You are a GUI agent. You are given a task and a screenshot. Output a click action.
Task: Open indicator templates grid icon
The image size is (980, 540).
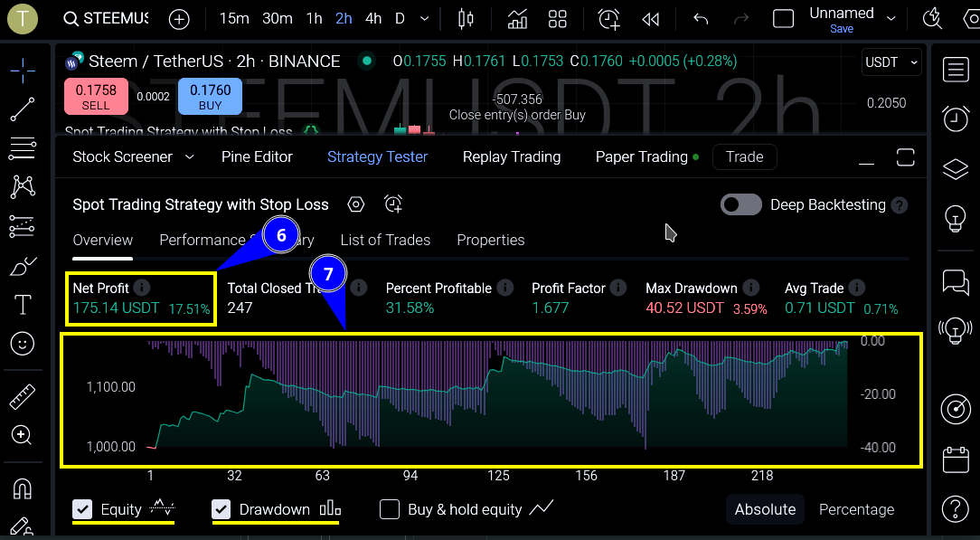(x=558, y=19)
